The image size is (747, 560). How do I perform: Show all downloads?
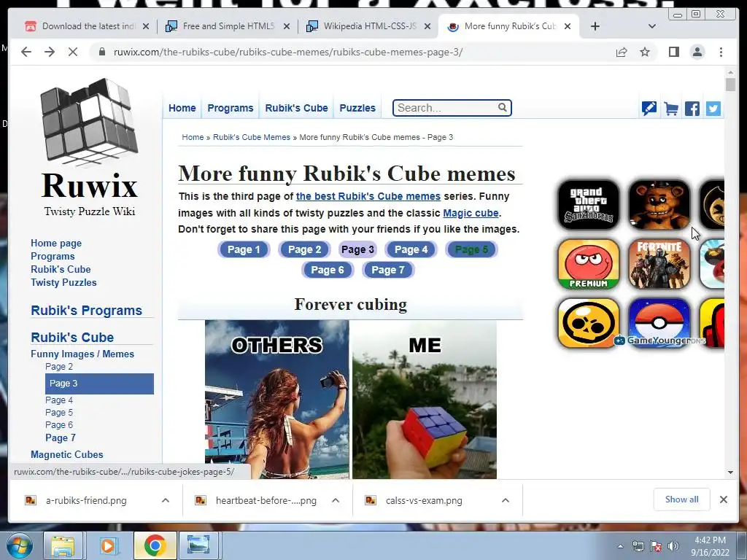(682, 499)
